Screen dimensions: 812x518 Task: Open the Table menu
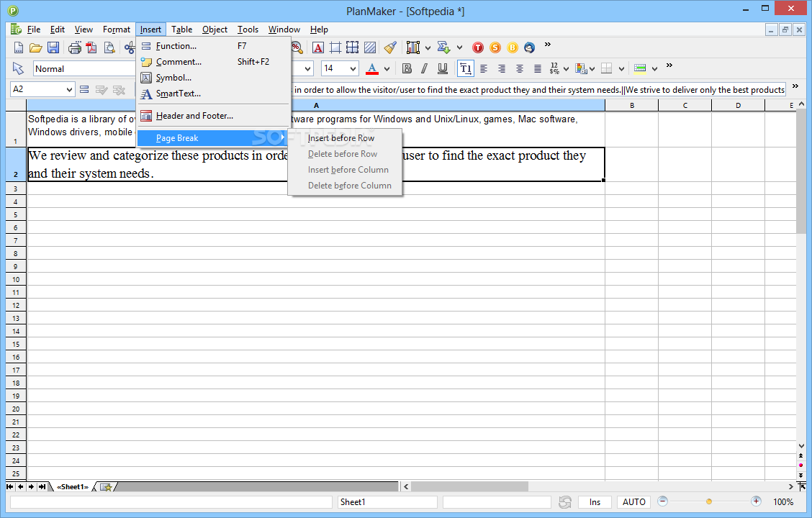pyautogui.click(x=182, y=29)
